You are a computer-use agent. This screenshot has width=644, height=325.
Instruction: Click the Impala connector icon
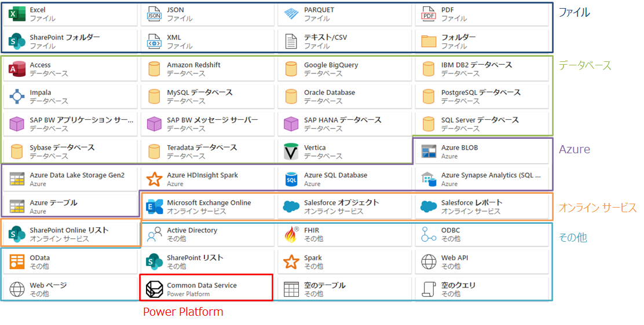(x=17, y=97)
